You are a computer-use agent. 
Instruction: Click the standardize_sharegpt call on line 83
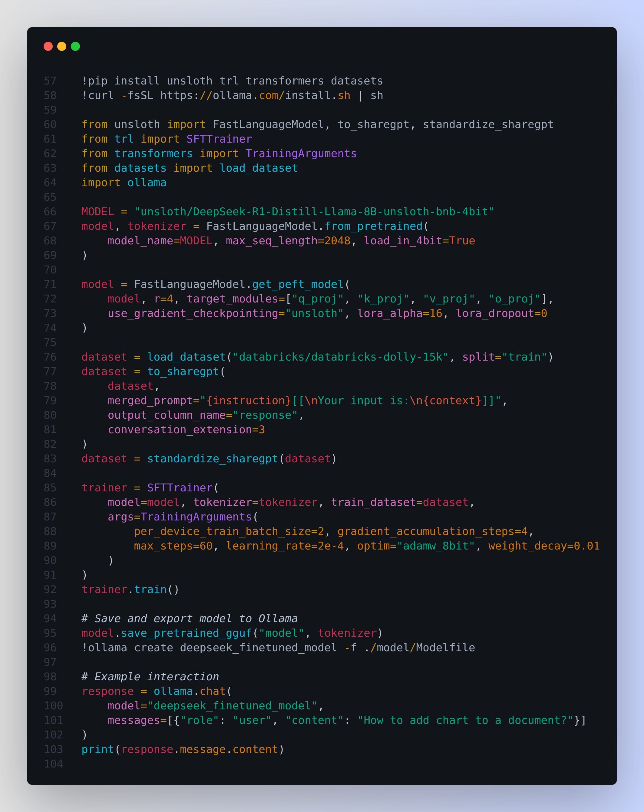point(213,459)
